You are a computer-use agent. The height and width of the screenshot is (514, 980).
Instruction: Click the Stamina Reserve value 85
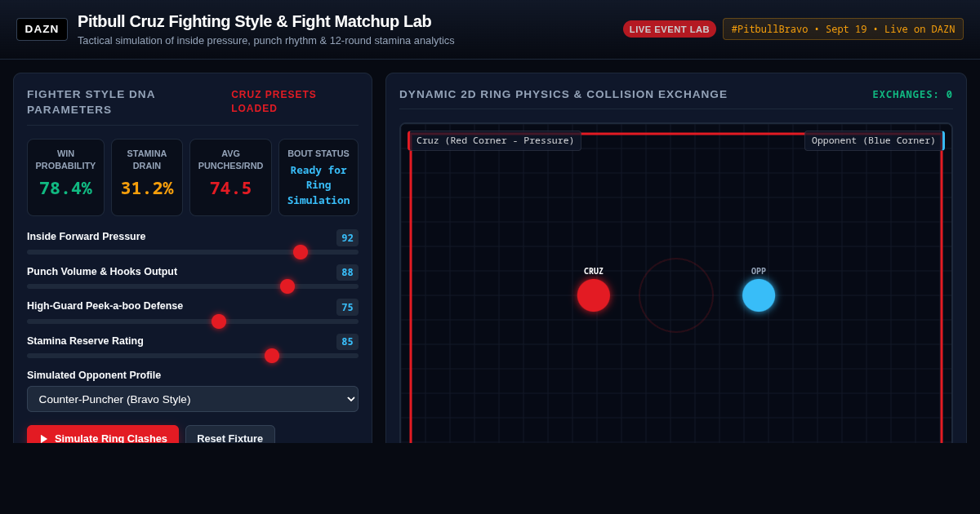tap(347, 342)
